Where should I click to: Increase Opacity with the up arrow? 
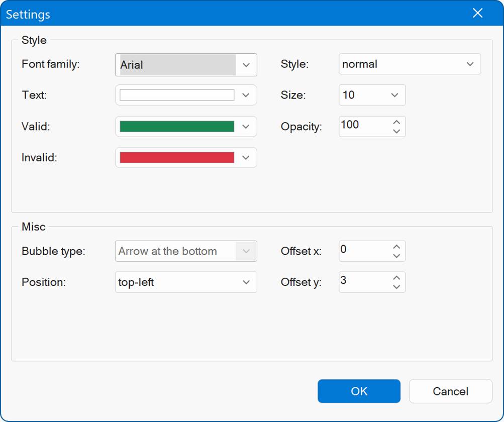click(396, 122)
